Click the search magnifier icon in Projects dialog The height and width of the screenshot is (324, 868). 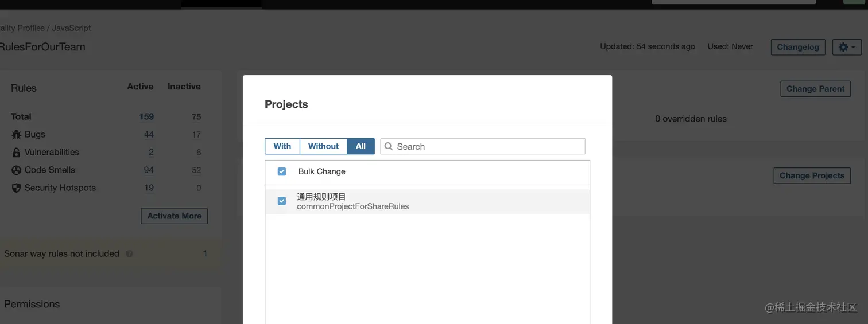point(389,146)
